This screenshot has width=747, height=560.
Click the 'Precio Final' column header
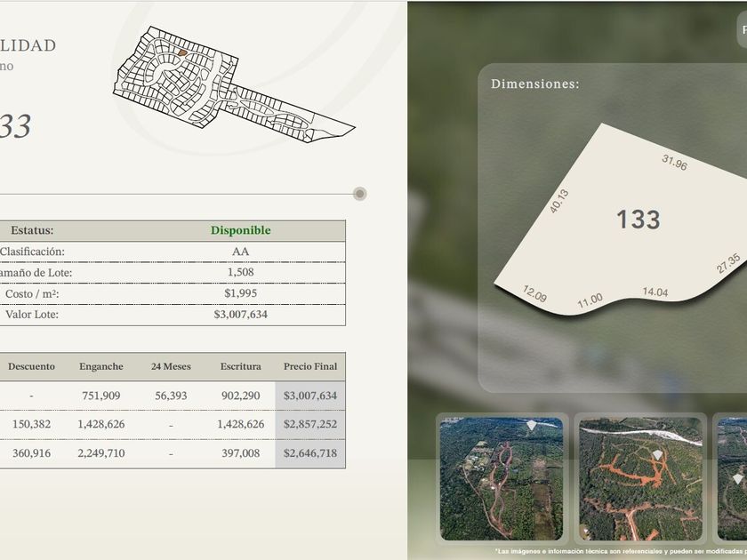[x=310, y=366]
